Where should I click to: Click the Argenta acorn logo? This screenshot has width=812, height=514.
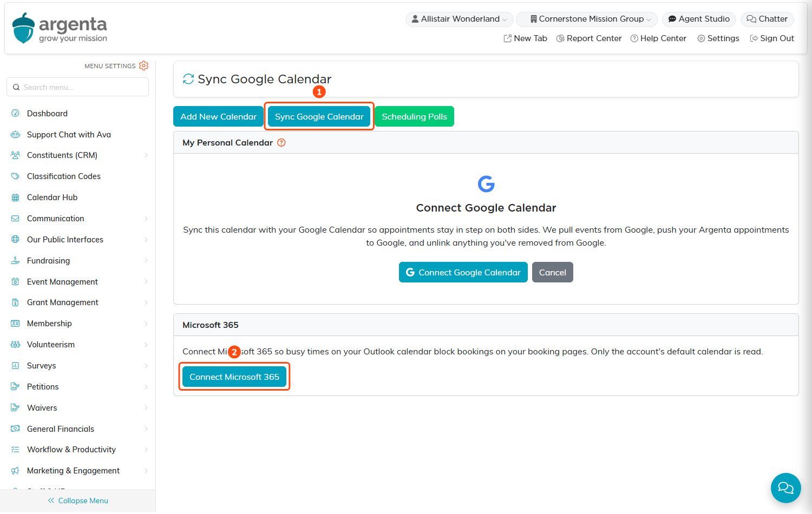[23, 28]
